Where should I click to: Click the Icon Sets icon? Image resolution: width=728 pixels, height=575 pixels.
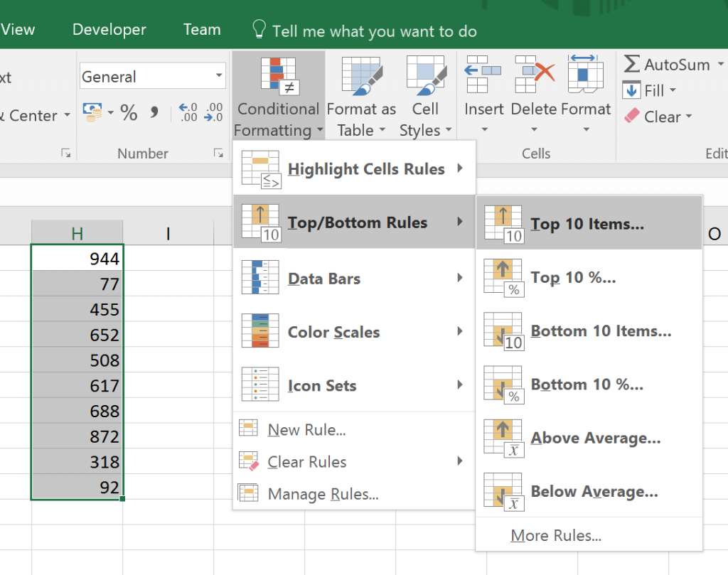click(260, 385)
